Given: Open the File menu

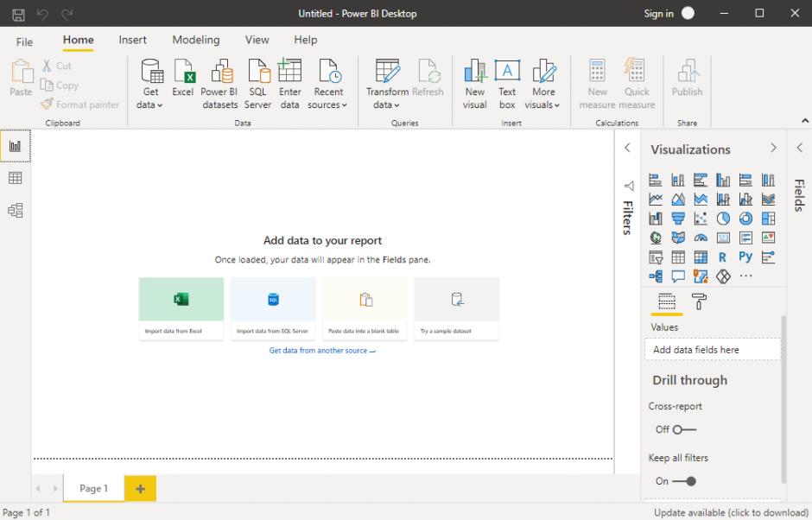Looking at the screenshot, I should tap(24, 41).
